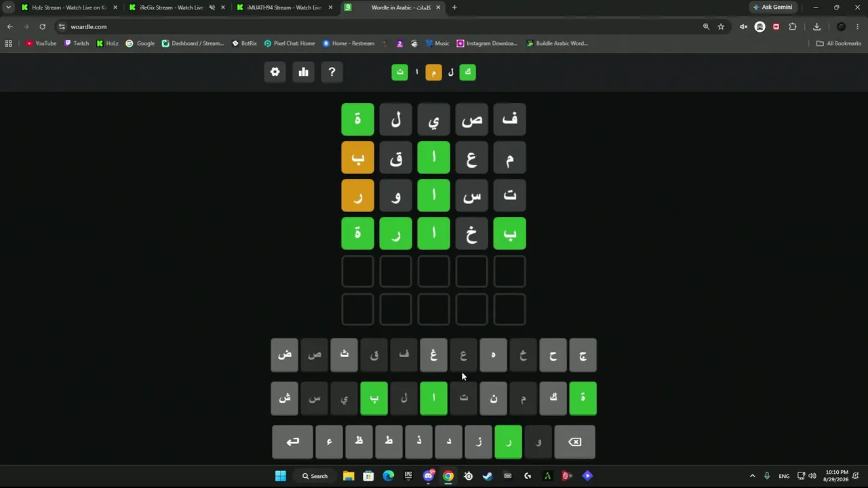
Task: Open the help question mark
Action: point(332,72)
